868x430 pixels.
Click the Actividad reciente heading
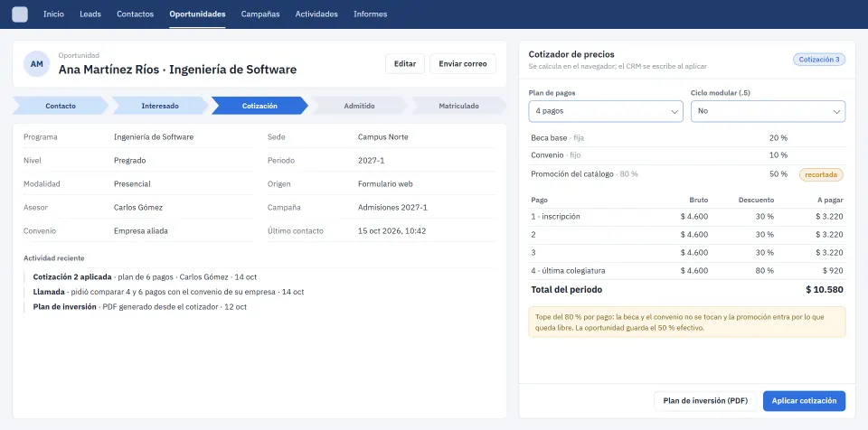click(x=53, y=258)
